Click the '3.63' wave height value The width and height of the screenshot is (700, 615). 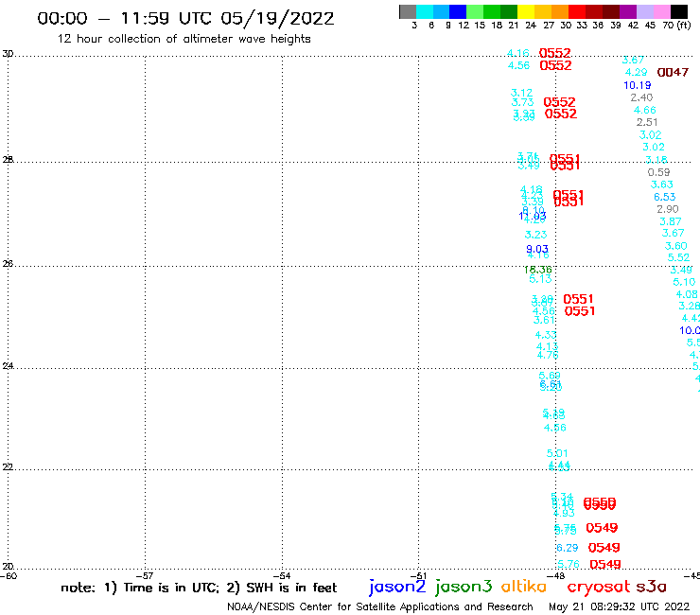point(661,184)
